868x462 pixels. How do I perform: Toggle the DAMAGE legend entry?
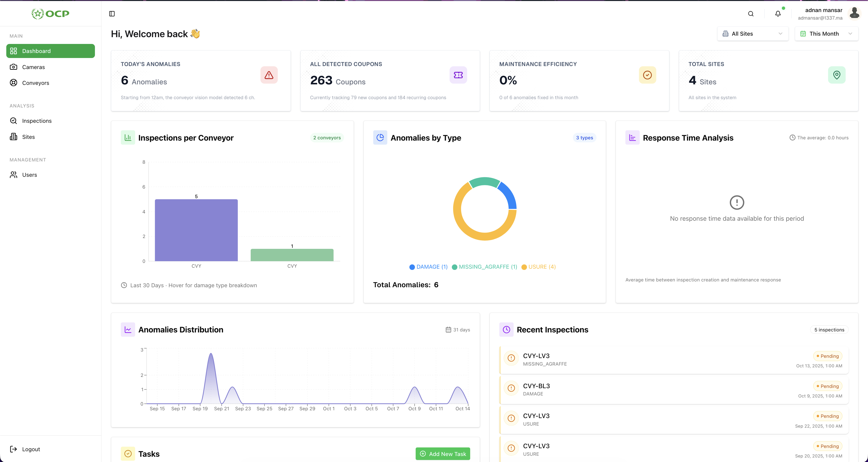coord(428,267)
